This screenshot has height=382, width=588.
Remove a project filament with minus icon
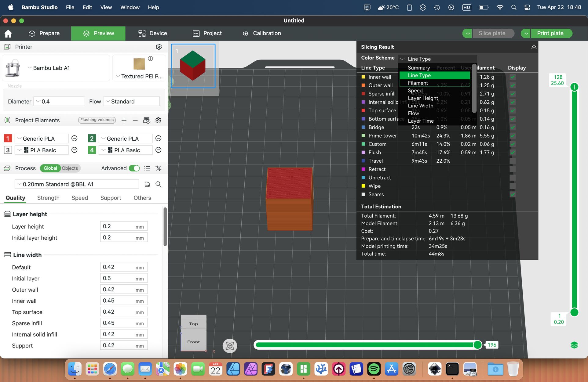[x=135, y=120]
